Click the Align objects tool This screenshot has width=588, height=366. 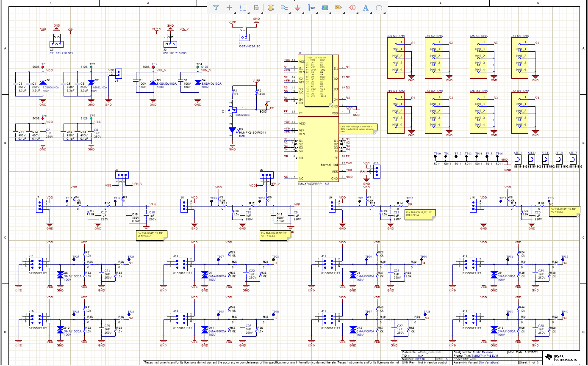(256, 8)
